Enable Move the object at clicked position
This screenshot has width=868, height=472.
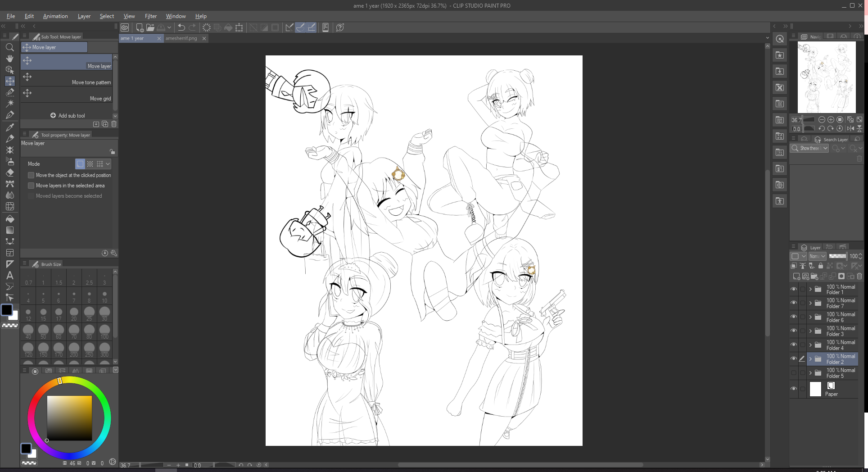(31, 175)
